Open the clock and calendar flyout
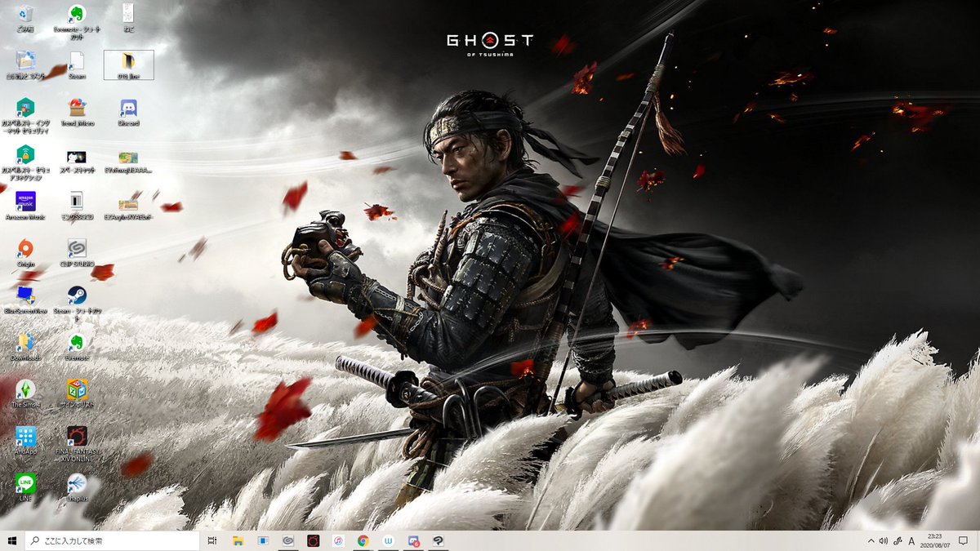Viewport: 980px width, 551px height. pyautogui.click(x=934, y=541)
